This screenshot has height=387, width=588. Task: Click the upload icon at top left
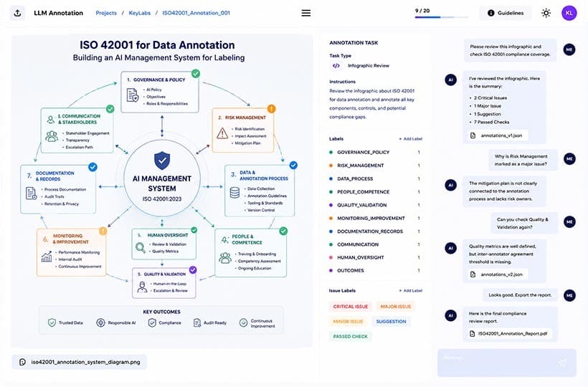17,13
